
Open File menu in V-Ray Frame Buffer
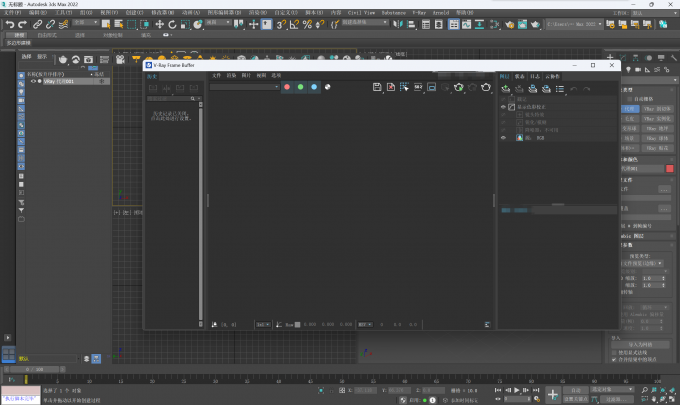click(216, 75)
